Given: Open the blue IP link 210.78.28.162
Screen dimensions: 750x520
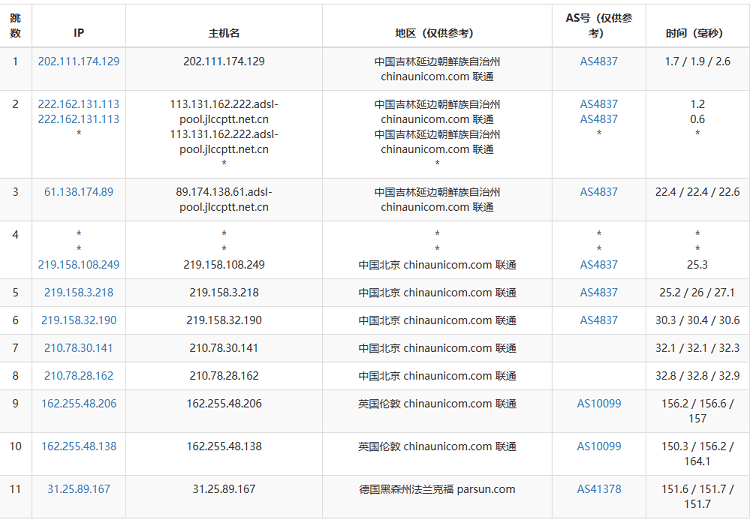Looking at the screenshot, I should tap(78, 376).
